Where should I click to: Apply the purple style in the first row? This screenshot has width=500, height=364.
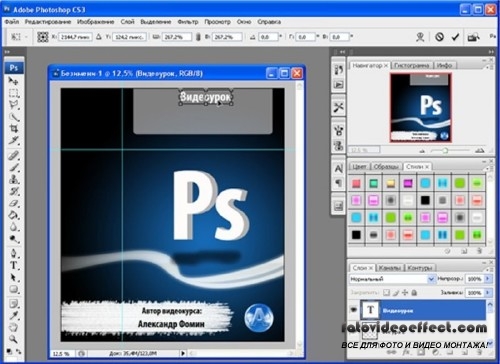[408, 183]
